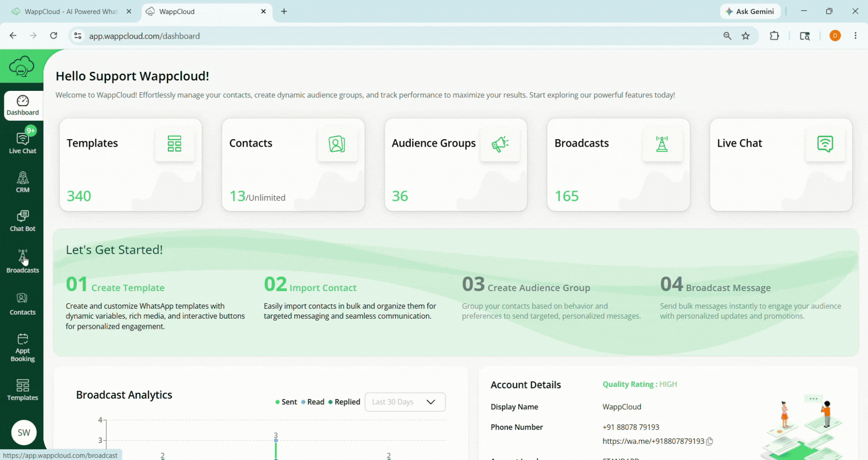Click the Display Name value WappCloud
Screen dimensions: 868x460
click(x=622, y=407)
